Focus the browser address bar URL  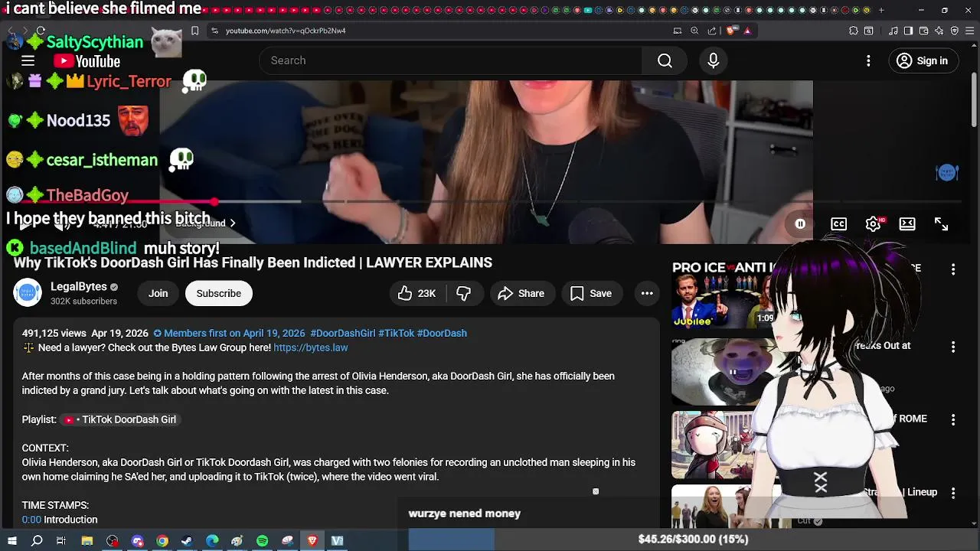click(x=286, y=31)
